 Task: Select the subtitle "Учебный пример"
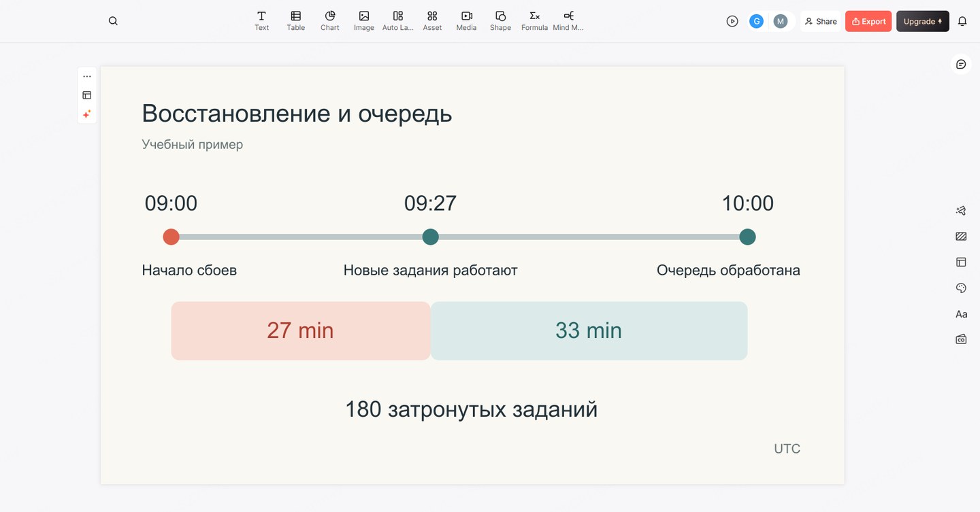192,144
